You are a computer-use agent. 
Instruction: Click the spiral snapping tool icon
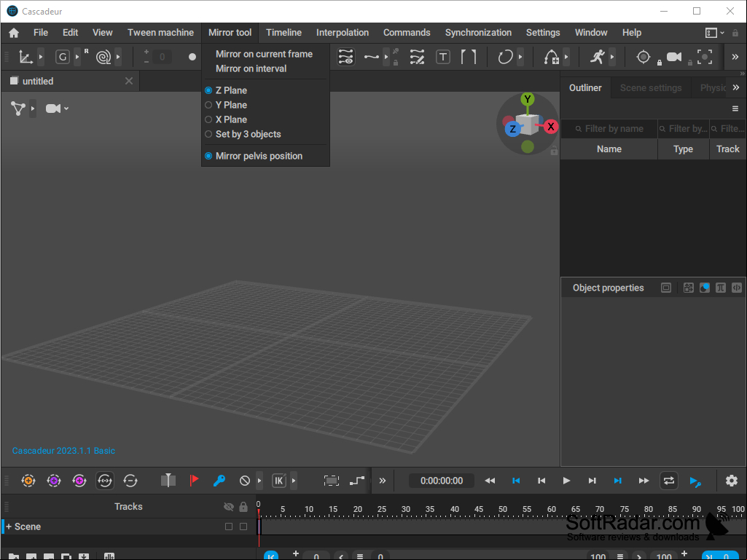click(x=103, y=57)
